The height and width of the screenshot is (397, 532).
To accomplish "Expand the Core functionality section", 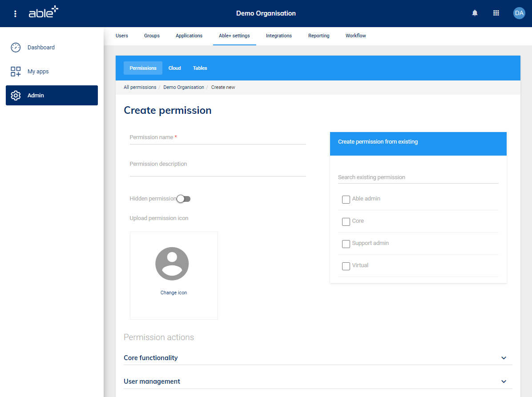I will pyautogui.click(x=504, y=358).
